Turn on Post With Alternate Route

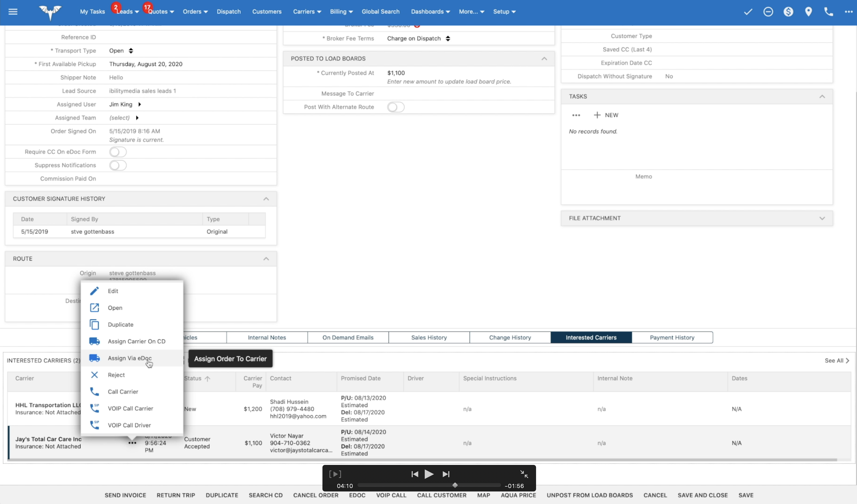(395, 107)
